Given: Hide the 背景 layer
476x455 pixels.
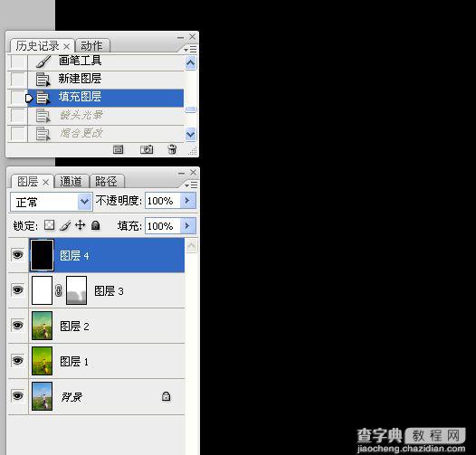Looking at the screenshot, I should [x=17, y=395].
